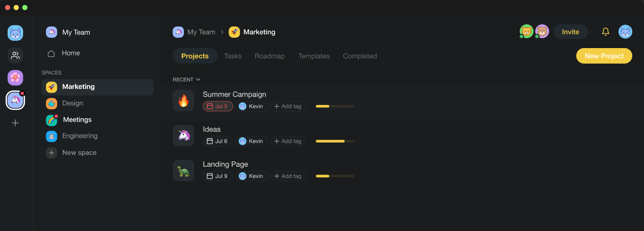
Task: Click the New Project button
Action: pyautogui.click(x=604, y=56)
